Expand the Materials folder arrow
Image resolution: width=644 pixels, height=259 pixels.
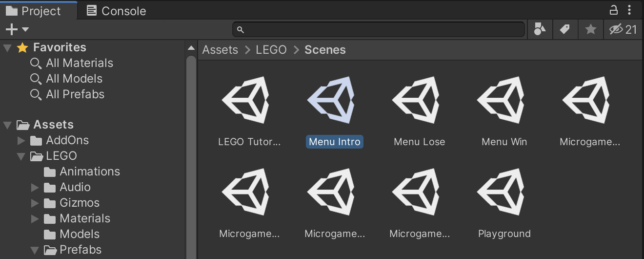pyautogui.click(x=35, y=219)
